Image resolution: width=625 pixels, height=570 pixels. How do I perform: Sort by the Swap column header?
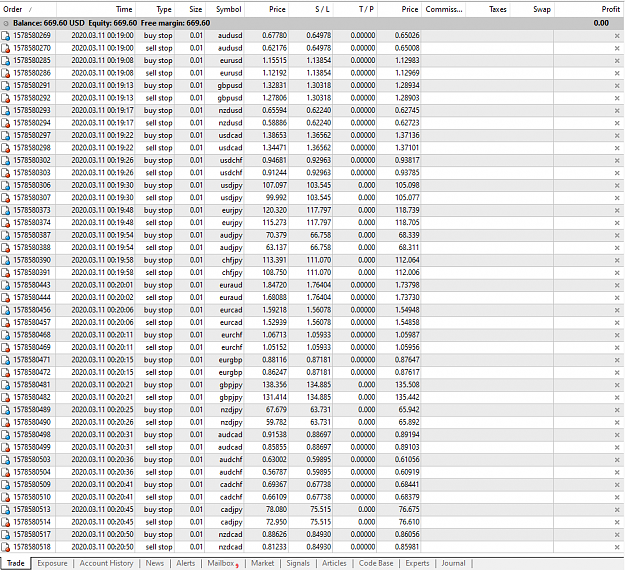[532, 9]
